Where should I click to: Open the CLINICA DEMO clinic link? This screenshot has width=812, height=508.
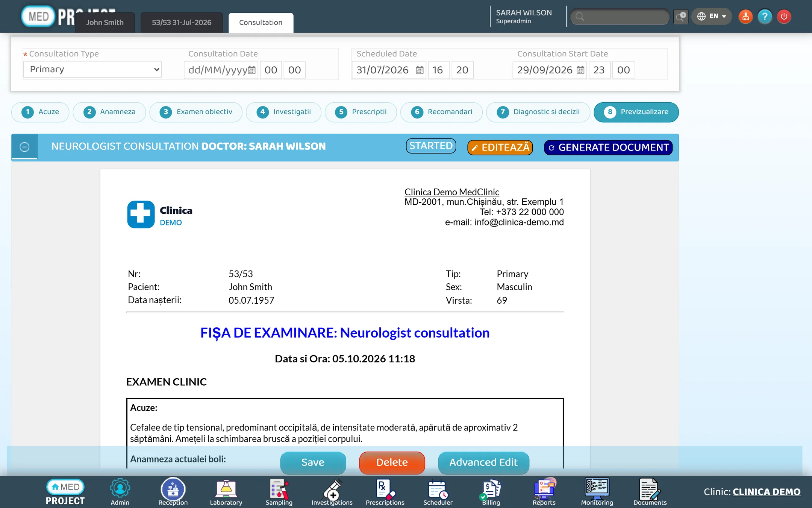pyautogui.click(x=767, y=492)
